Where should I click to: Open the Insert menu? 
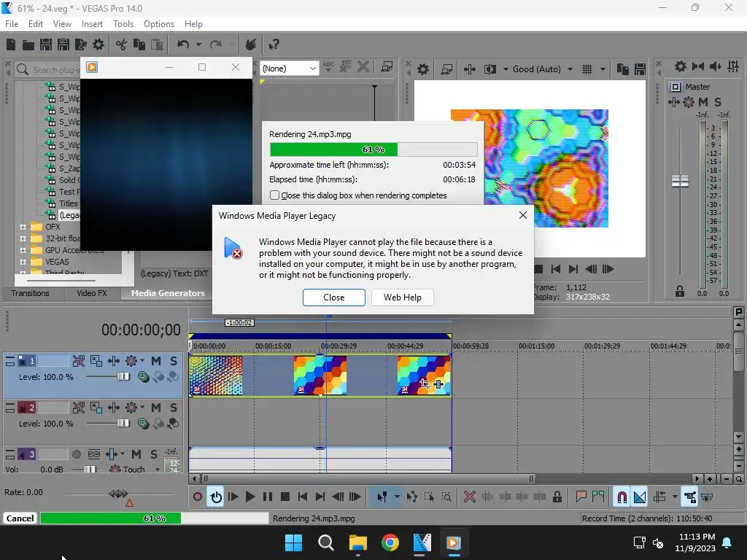coord(92,24)
